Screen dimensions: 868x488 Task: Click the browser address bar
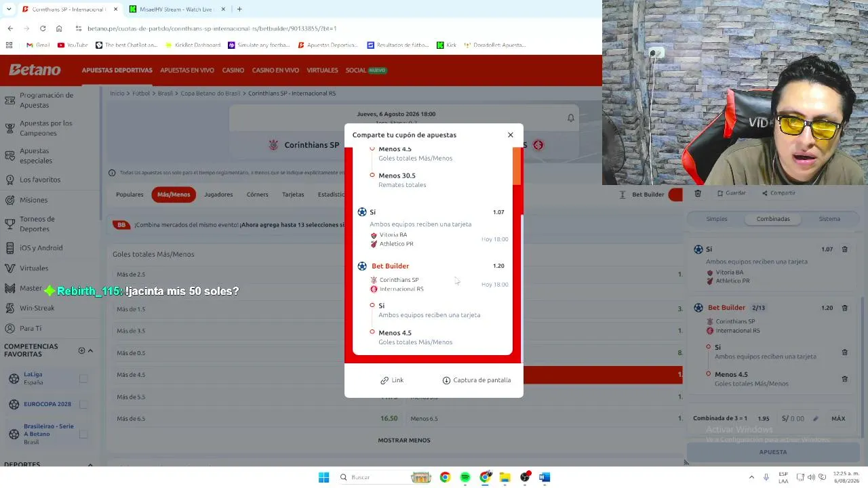pyautogui.click(x=212, y=28)
